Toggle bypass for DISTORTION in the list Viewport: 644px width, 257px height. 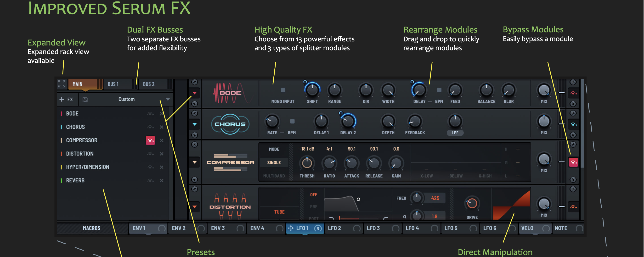[150, 154]
